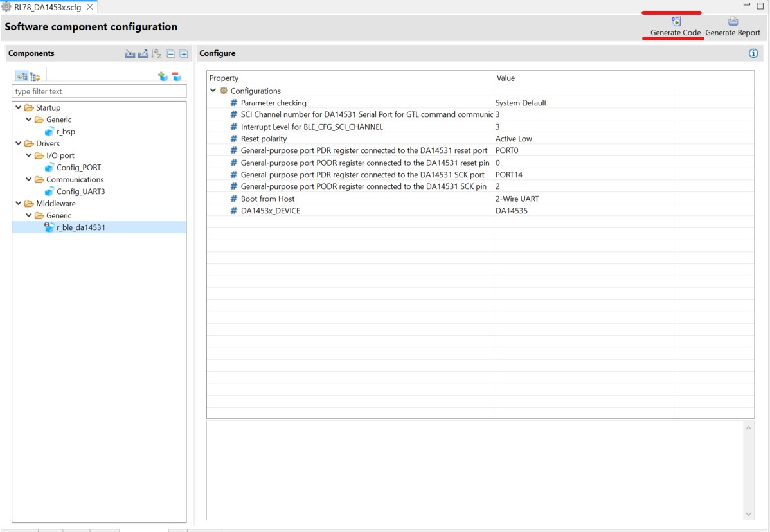Image resolution: width=770 pixels, height=532 pixels.
Task: Select the Interrupt Level for BLE_CFG_SCI_CHANNEL property
Action: 312,127
